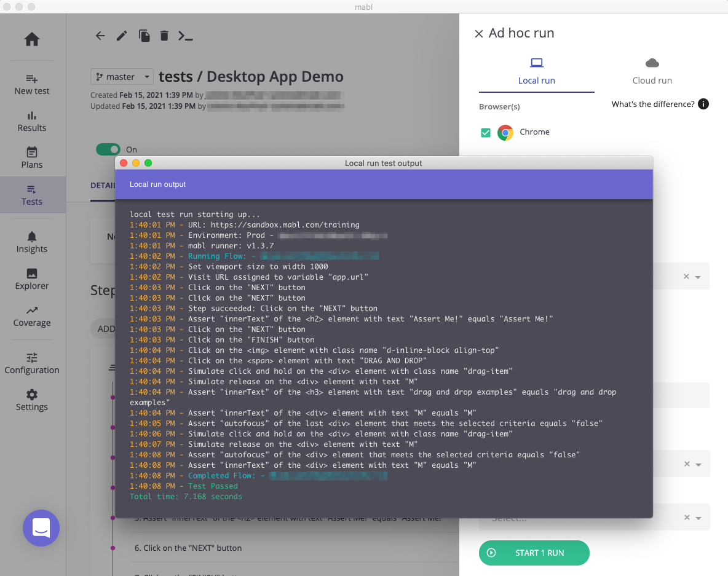728x576 pixels.
Task: Click the back arrow icon
Action: click(100, 36)
